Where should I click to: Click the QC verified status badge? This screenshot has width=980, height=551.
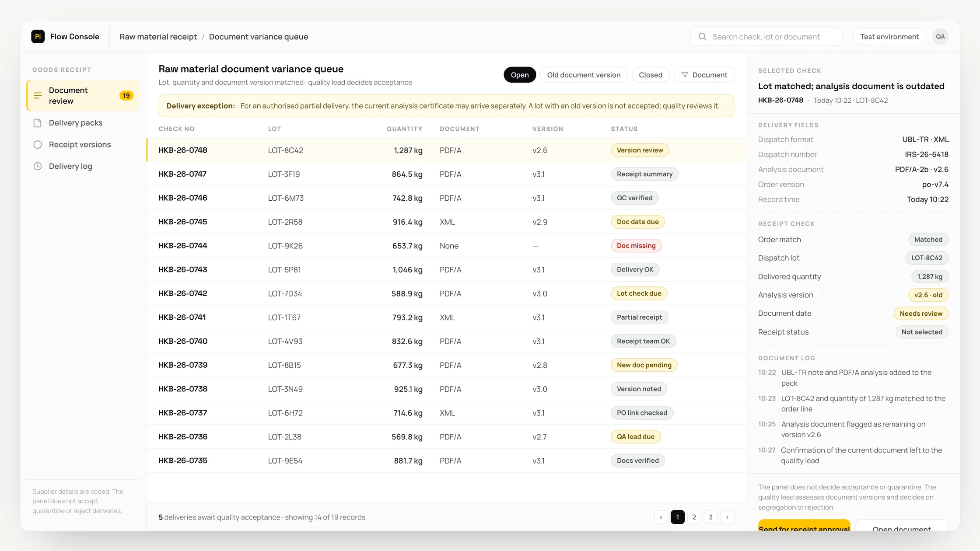click(x=634, y=198)
